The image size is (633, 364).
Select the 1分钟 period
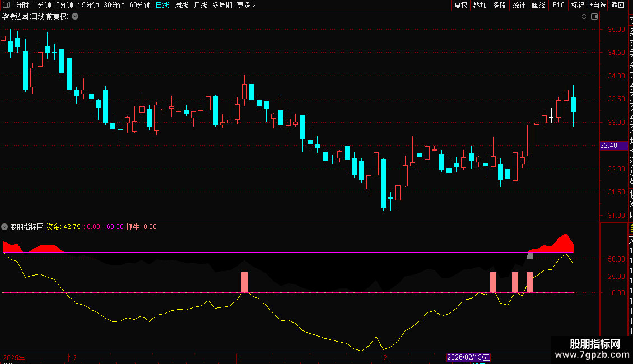(43, 5)
